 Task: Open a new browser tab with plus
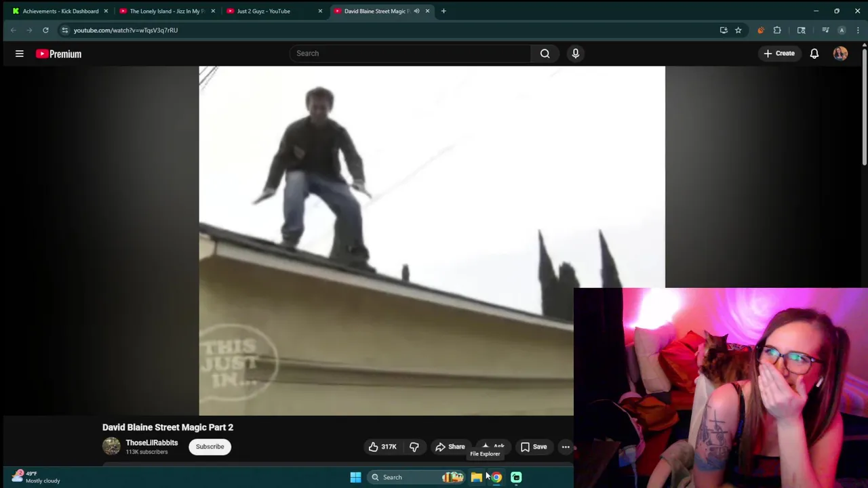pyautogui.click(x=443, y=11)
